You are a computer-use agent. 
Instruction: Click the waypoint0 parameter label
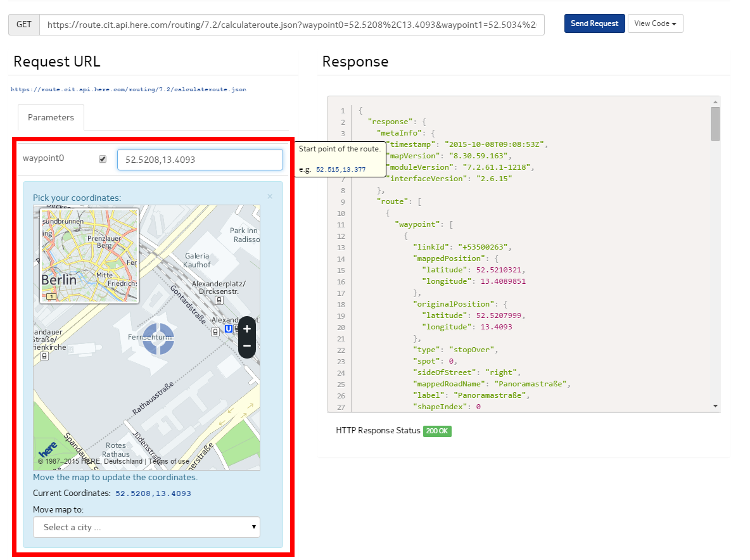coord(44,158)
